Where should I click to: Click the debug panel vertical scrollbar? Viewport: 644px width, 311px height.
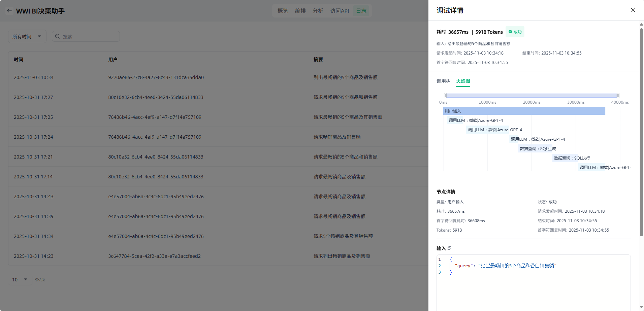tap(641, 131)
